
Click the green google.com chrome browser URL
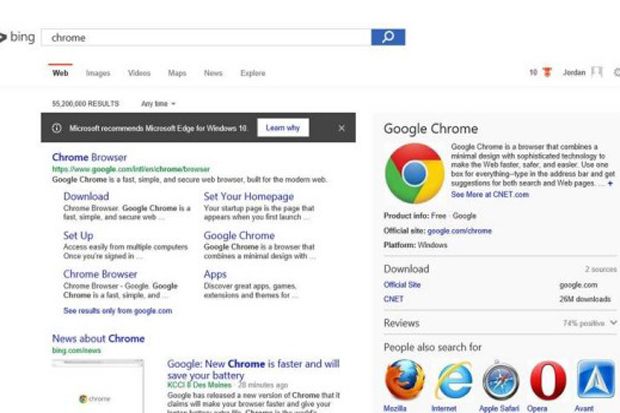pos(131,169)
